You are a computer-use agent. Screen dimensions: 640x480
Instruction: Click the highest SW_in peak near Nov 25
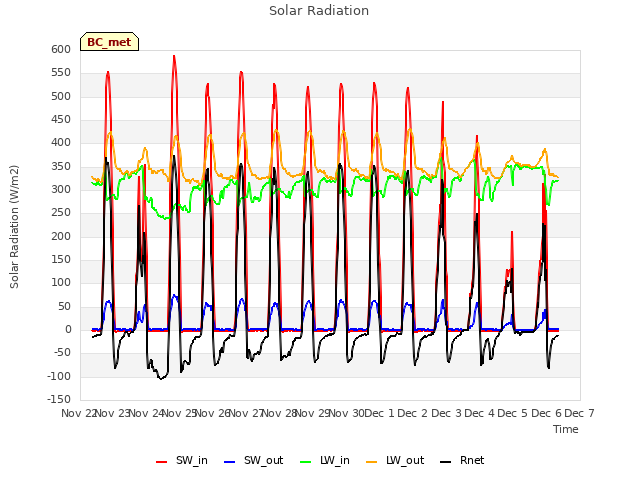point(174,56)
